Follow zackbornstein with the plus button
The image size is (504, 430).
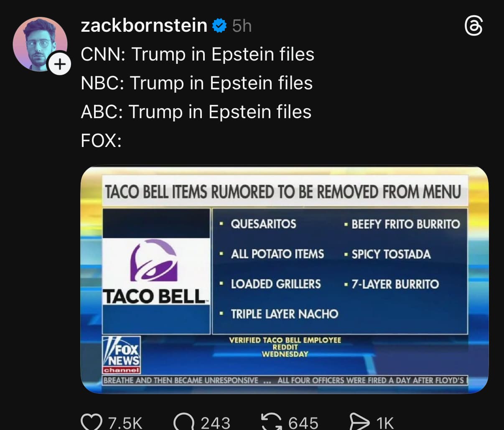(60, 64)
